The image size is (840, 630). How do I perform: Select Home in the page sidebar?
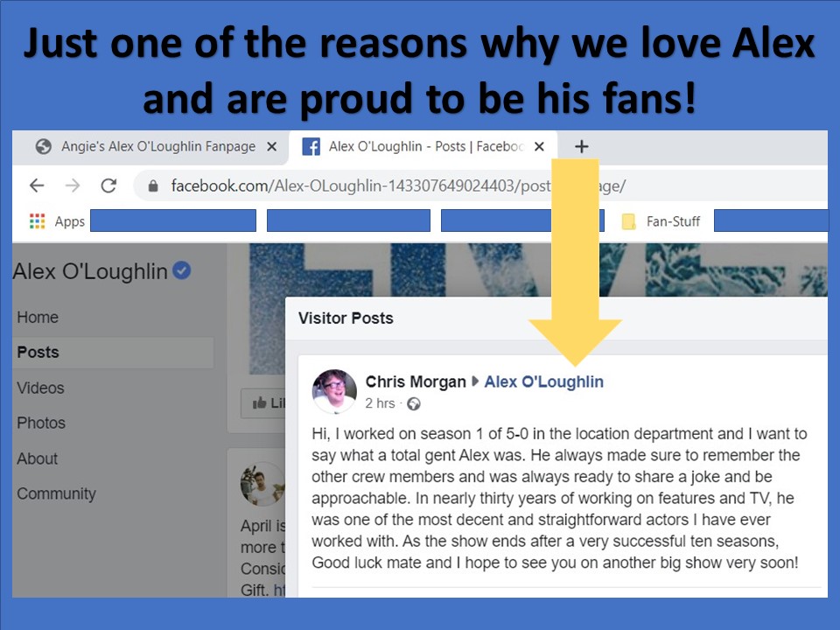pyautogui.click(x=38, y=317)
